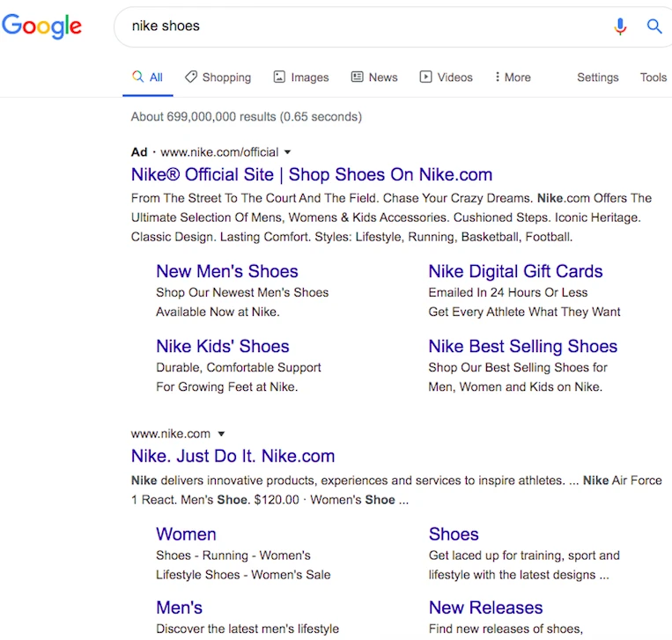
Task: Click the three-dot More icon
Action: (497, 77)
